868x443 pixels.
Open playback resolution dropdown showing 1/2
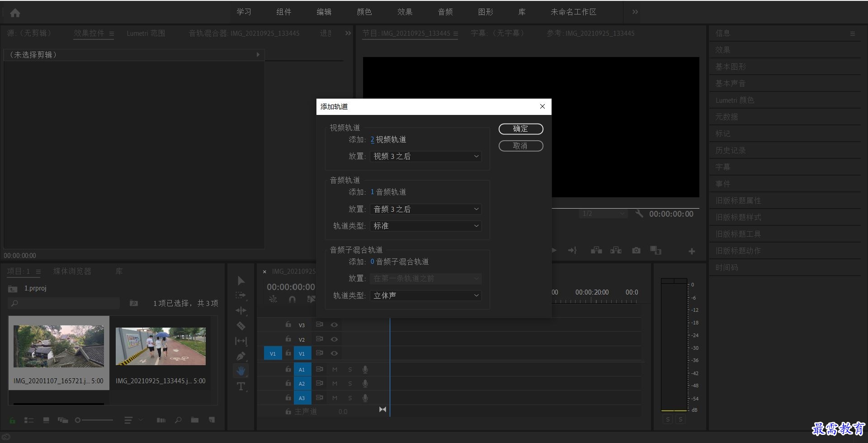[603, 214]
